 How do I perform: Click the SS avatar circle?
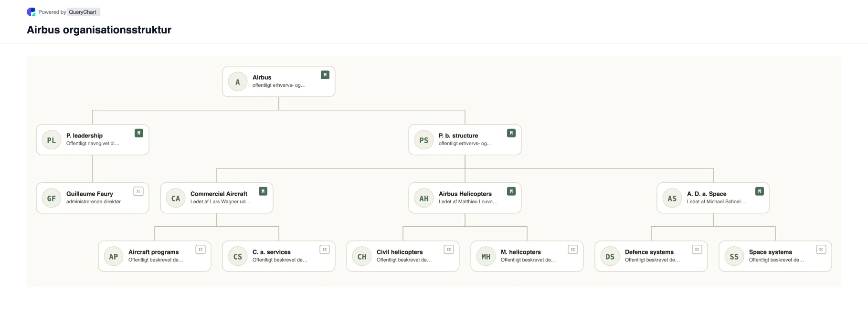(734, 257)
